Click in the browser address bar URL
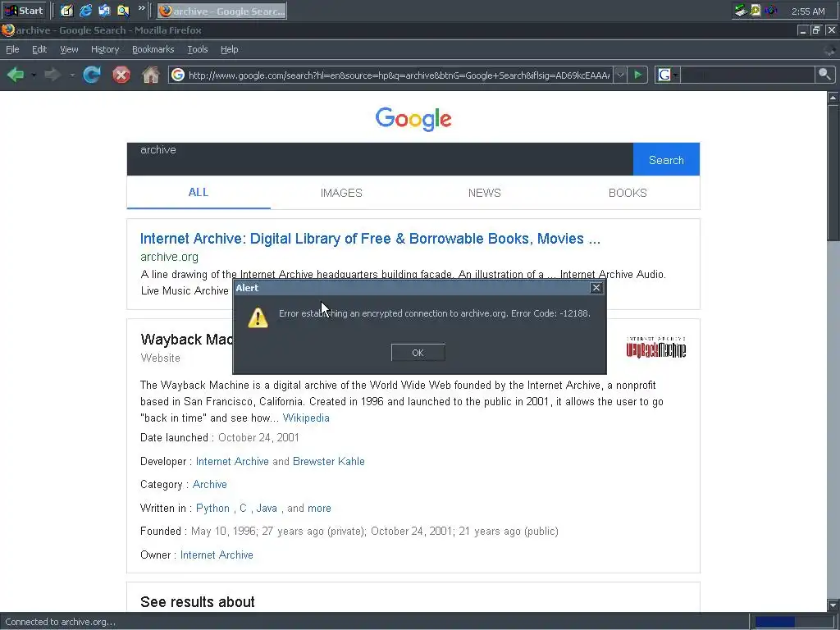The height and width of the screenshot is (630, 840). (x=399, y=75)
